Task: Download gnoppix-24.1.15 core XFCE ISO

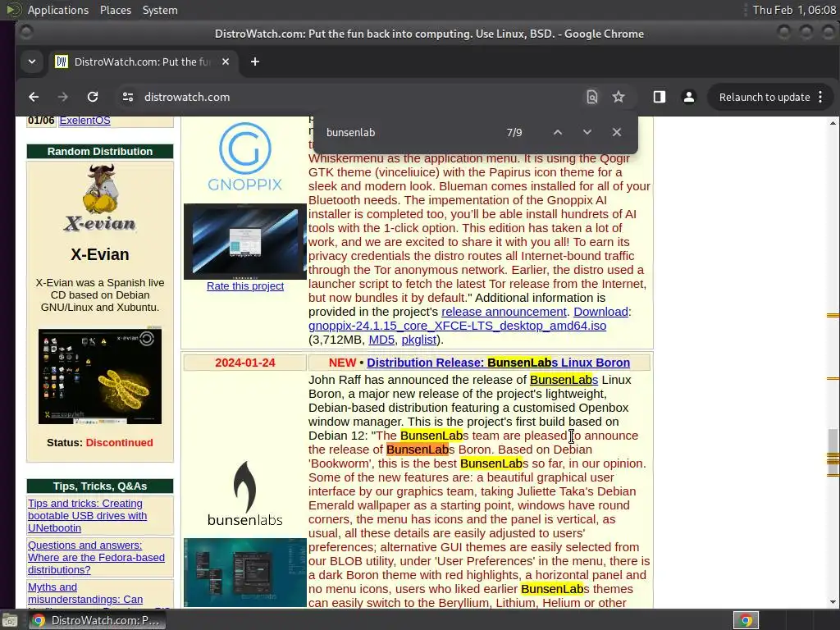Action: tap(458, 326)
